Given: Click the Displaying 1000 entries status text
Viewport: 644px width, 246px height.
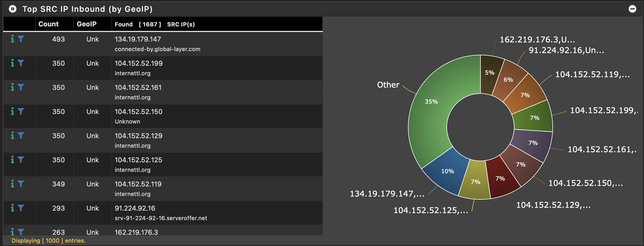Looking at the screenshot, I should 49,241.
